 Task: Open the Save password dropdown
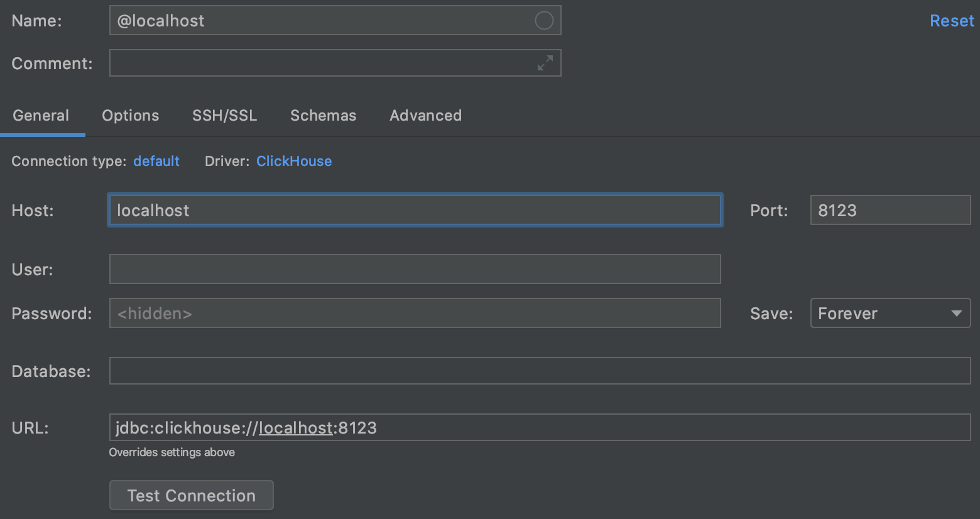click(x=890, y=313)
